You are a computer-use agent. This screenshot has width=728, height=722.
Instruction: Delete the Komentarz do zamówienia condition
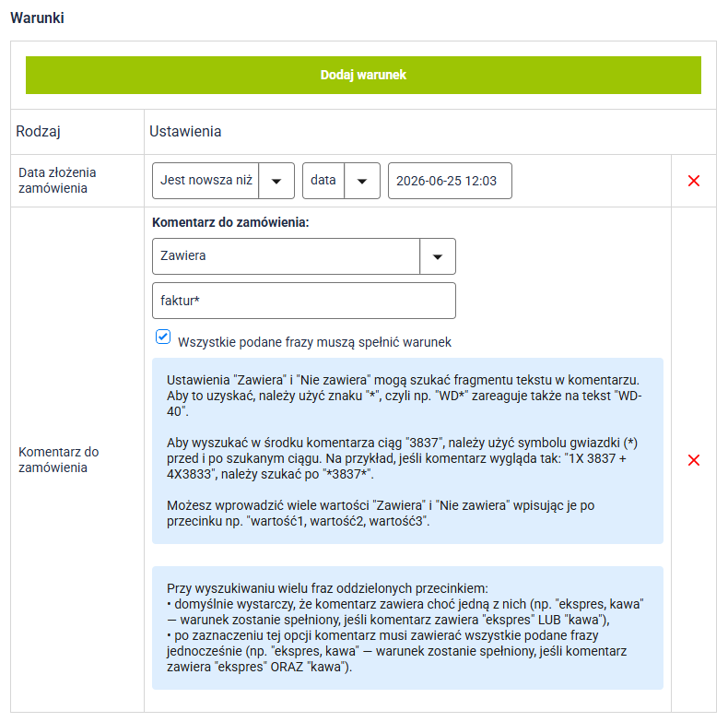point(693,460)
